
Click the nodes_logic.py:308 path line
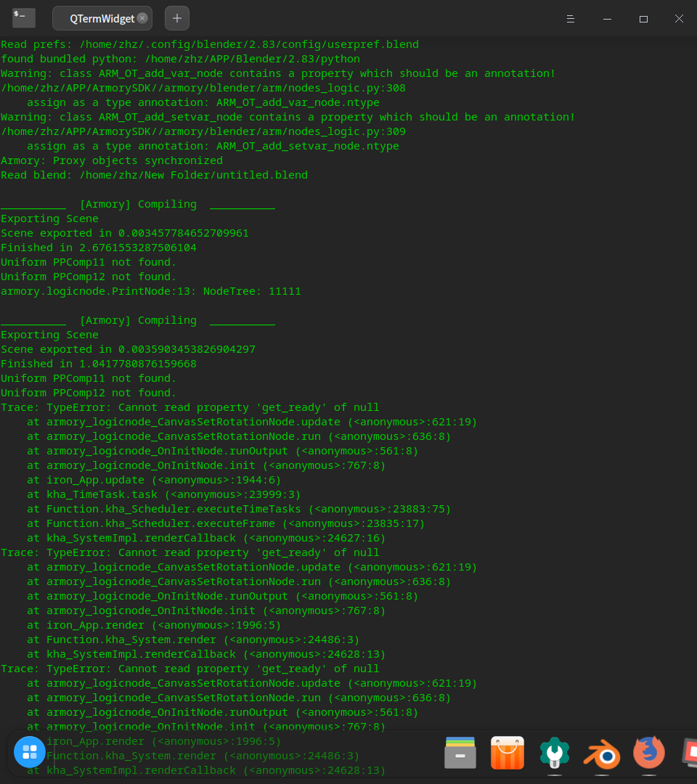203,88
